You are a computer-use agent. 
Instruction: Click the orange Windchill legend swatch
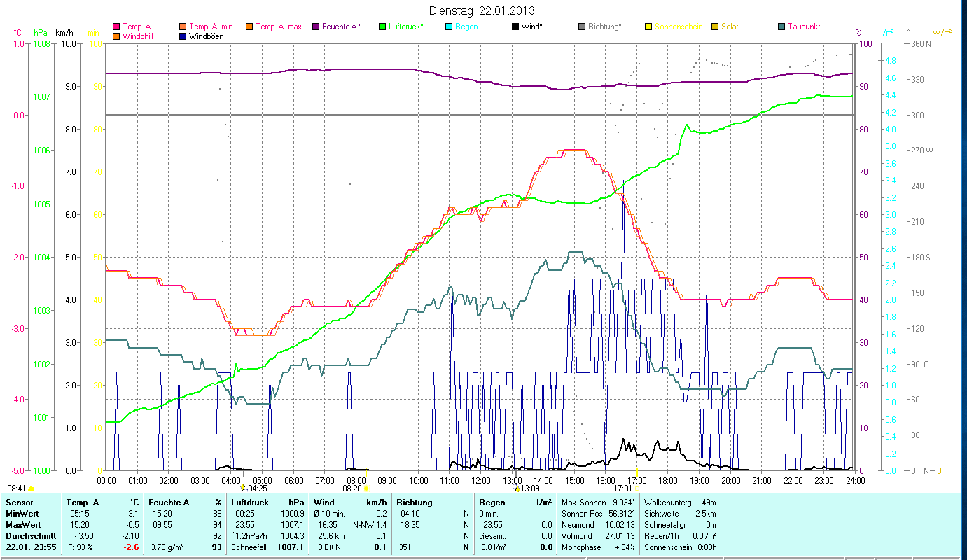point(116,36)
